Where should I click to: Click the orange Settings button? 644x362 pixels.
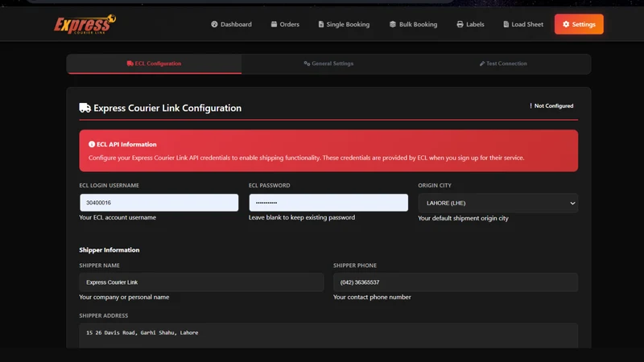tap(579, 24)
